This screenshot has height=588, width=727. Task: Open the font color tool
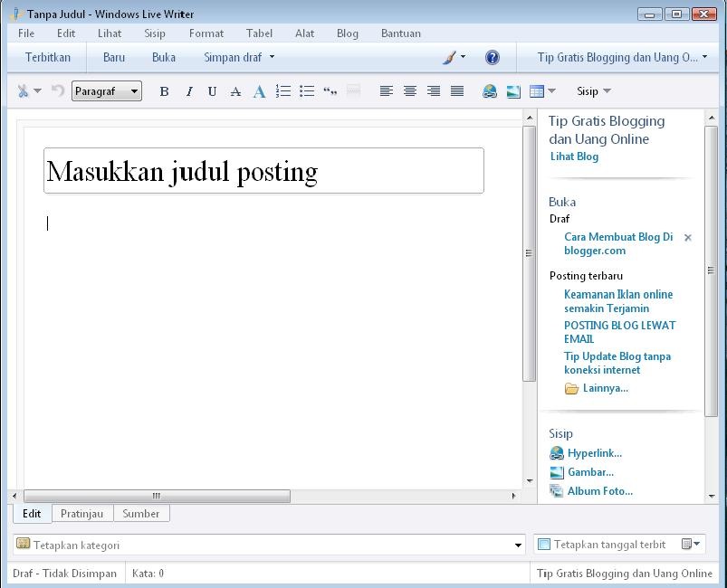260,91
